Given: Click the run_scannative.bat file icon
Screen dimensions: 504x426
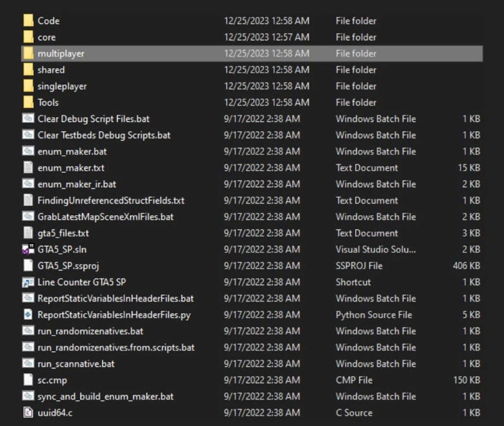Looking at the screenshot, I should click(x=28, y=364).
